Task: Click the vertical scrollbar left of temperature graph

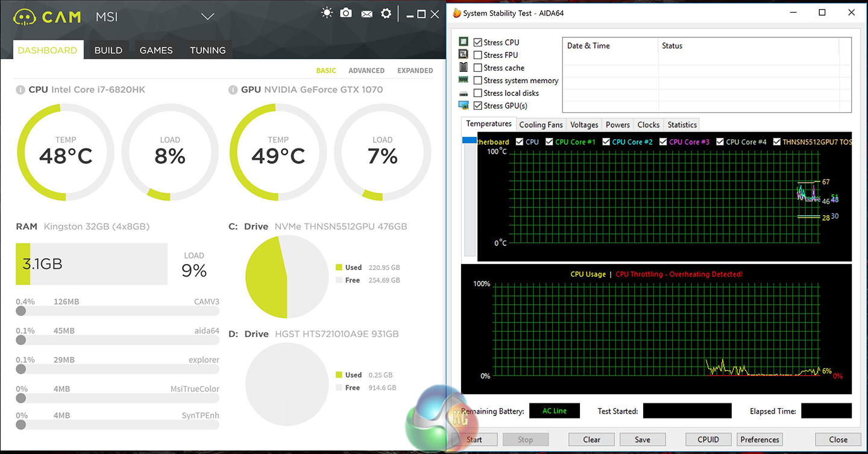Action: coord(468,198)
